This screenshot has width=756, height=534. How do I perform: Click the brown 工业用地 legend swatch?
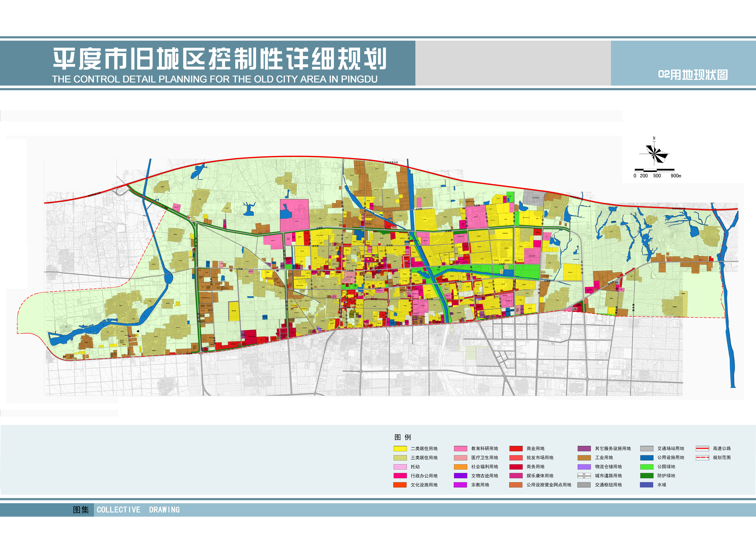pyautogui.click(x=584, y=458)
